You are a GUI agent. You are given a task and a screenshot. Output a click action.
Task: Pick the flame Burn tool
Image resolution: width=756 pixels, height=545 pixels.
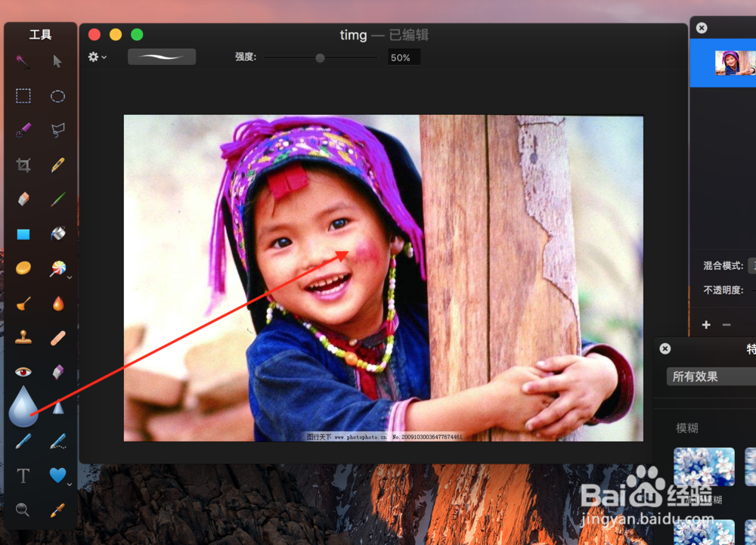click(x=58, y=304)
